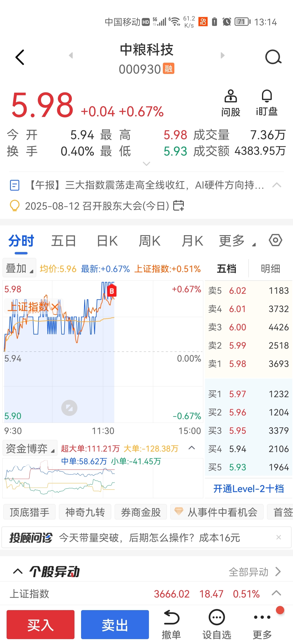Select the 卖1 5.98 order row
The image size is (293, 644).
249,364
